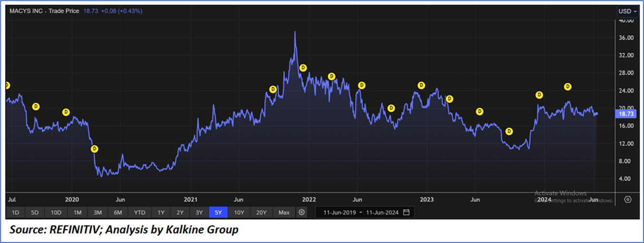Open the December 2022 dividend marker
Viewport: 644px width, 243px height.
click(421, 86)
